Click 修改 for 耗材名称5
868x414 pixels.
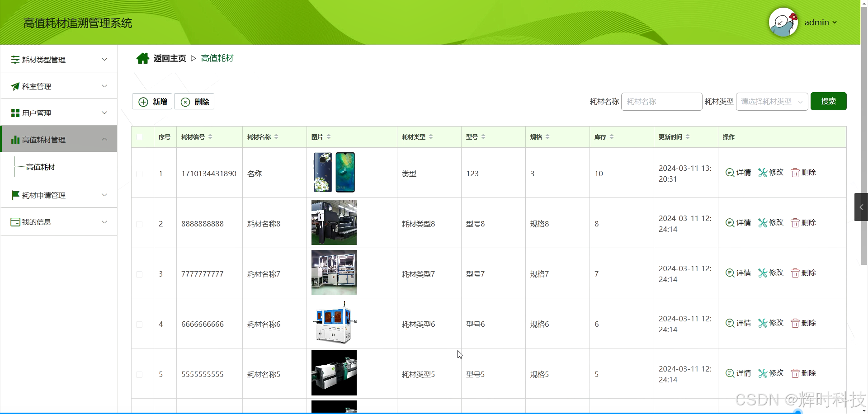(x=771, y=373)
